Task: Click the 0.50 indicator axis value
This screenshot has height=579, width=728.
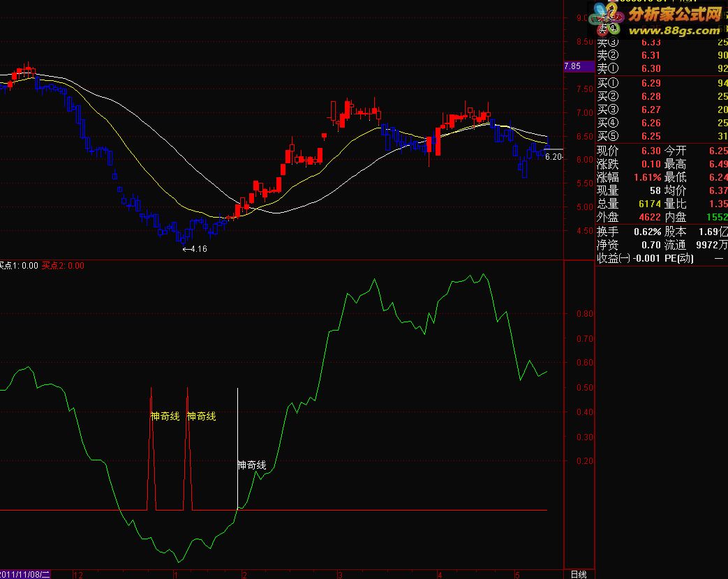Action: (584, 387)
